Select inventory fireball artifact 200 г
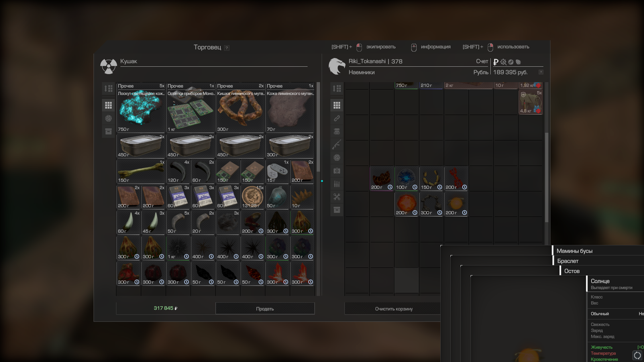Image resolution: width=644 pixels, height=362 pixels. tap(407, 204)
